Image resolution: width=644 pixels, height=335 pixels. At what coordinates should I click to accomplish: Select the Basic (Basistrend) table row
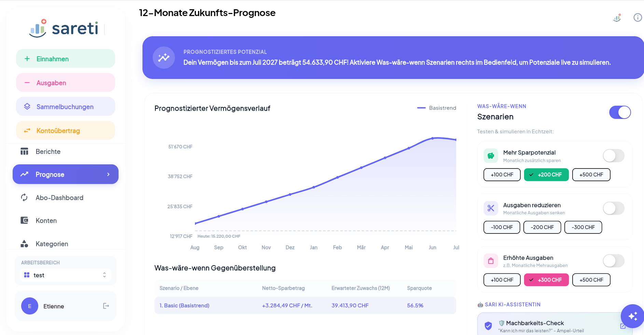(305, 306)
